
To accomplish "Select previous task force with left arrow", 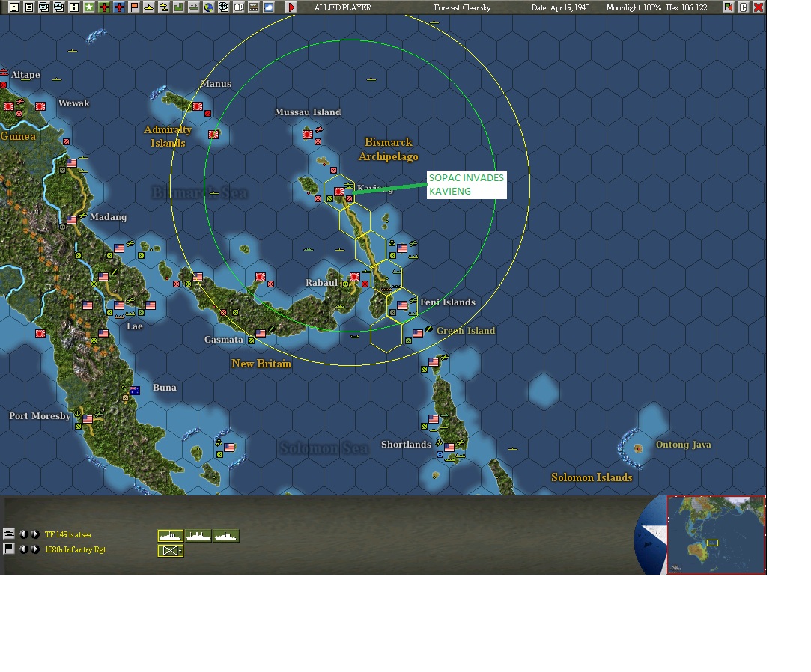I will pyautogui.click(x=23, y=534).
